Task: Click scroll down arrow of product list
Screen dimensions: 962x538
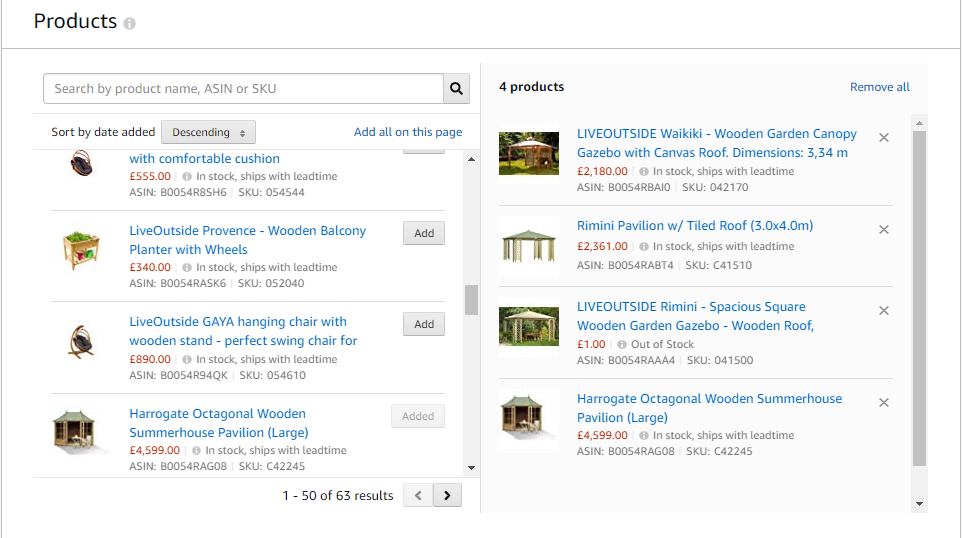Action: click(471, 467)
